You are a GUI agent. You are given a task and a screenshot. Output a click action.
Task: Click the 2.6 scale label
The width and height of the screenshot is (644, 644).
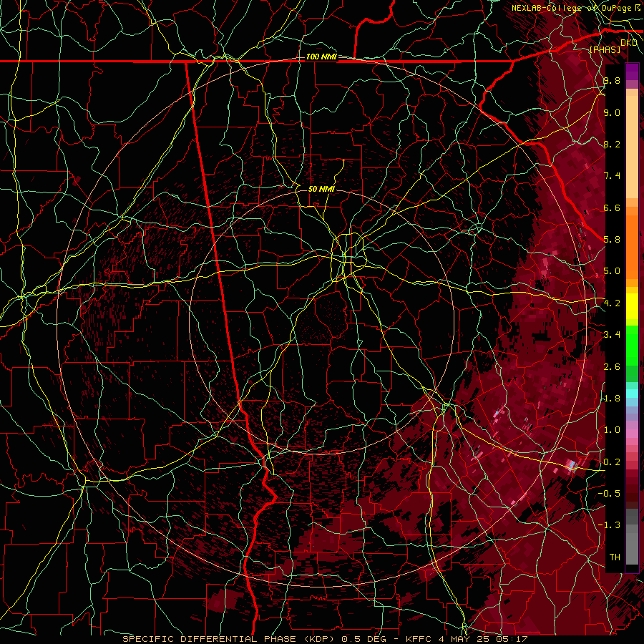tap(612, 367)
